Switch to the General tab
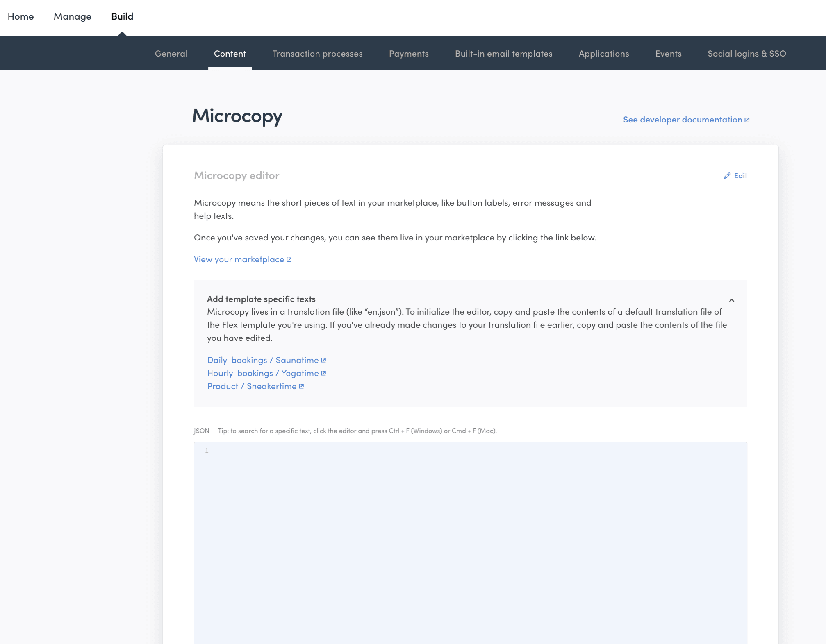Viewport: 826px width, 644px height. pyautogui.click(x=171, y=54)
